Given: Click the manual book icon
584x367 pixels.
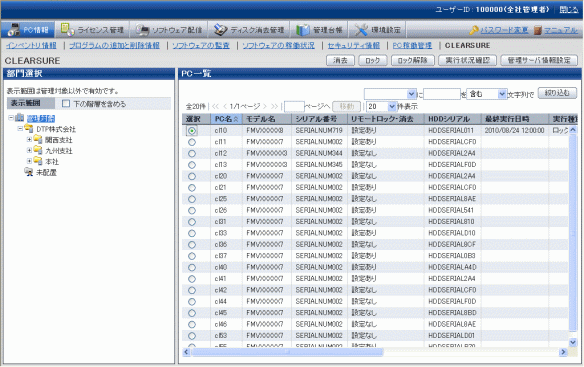Looking at the screenshot, I should click(x=538, y=30).
